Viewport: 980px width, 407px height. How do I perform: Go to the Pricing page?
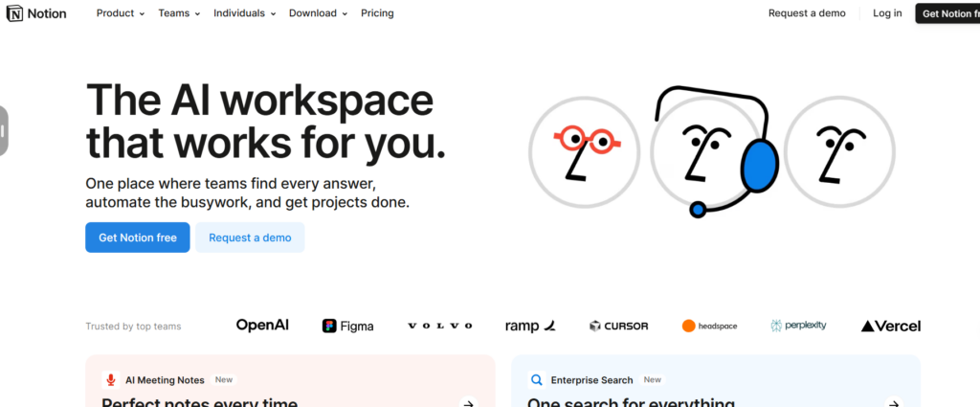click(x=377, y=13)
